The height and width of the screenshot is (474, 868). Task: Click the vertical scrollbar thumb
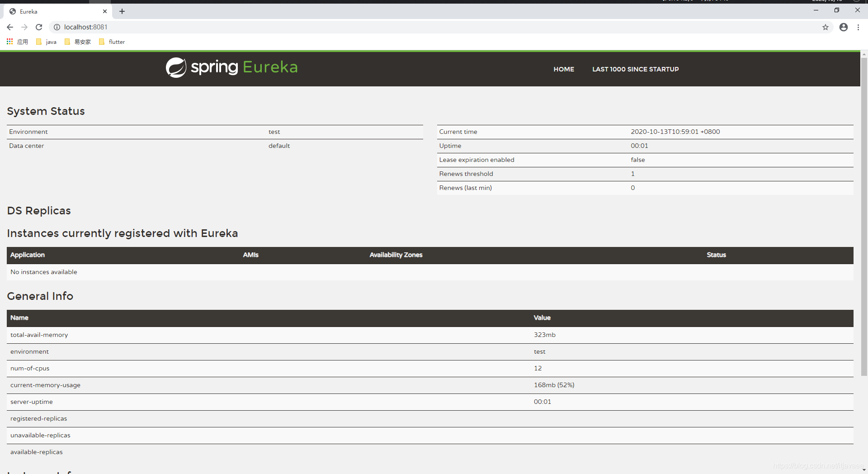pos(864,217)
